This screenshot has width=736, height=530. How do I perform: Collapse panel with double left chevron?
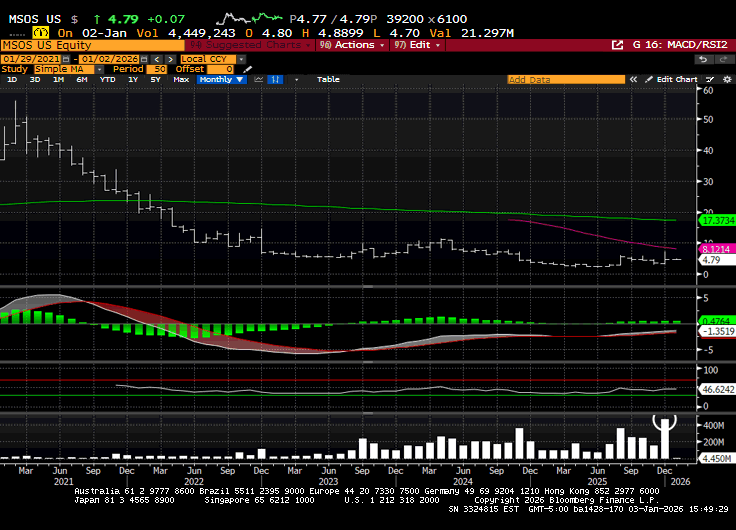point(633,79)
